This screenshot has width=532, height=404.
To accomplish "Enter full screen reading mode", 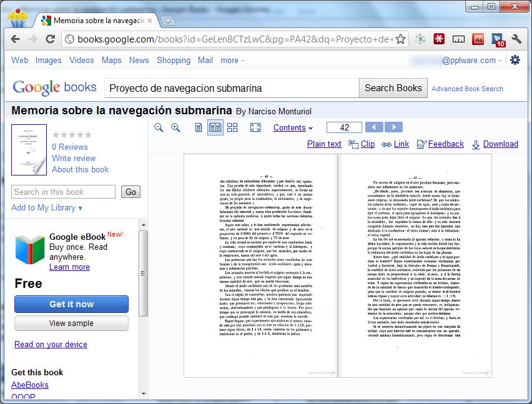I will pyautogui.click(x=255, y=127).
